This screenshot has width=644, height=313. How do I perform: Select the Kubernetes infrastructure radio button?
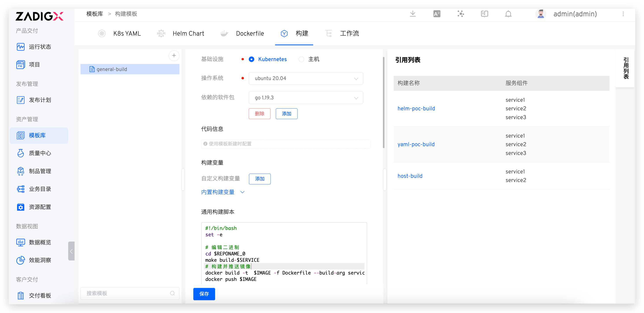click(x=251, y=59)
